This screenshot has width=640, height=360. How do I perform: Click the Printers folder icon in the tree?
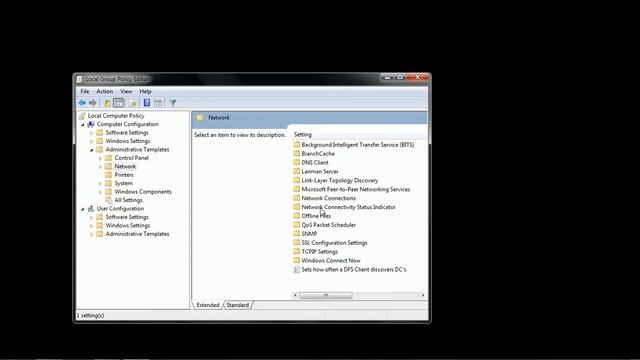109,175
